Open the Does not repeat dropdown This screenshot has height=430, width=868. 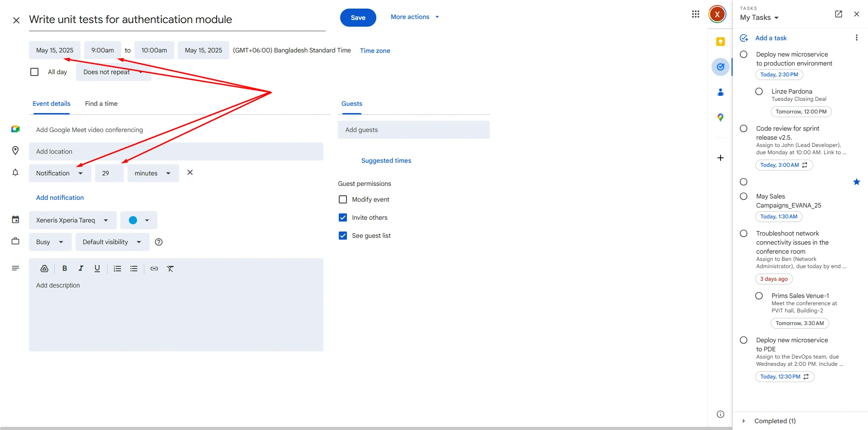click(113, 72)
